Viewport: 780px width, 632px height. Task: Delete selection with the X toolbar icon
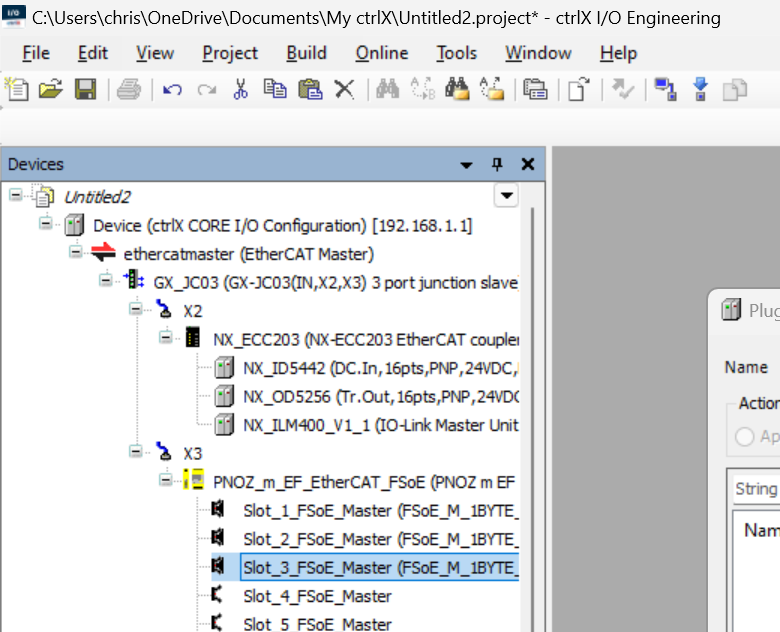coord(344,90)
